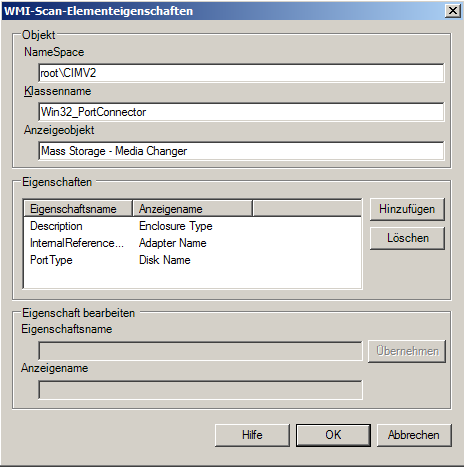The image size is (464, 467).
Task: Click the Disk Name display name
Action: pos(165,260)
